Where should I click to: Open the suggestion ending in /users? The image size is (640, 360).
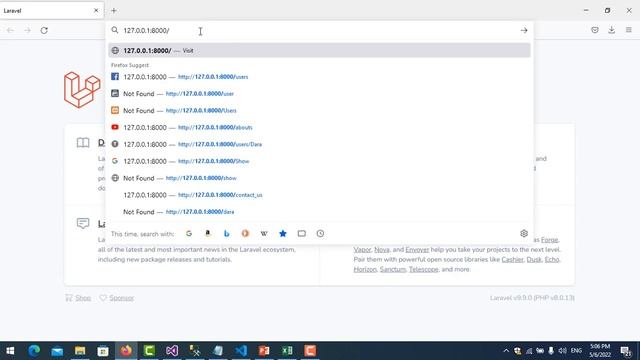click(x=319, y=77)
